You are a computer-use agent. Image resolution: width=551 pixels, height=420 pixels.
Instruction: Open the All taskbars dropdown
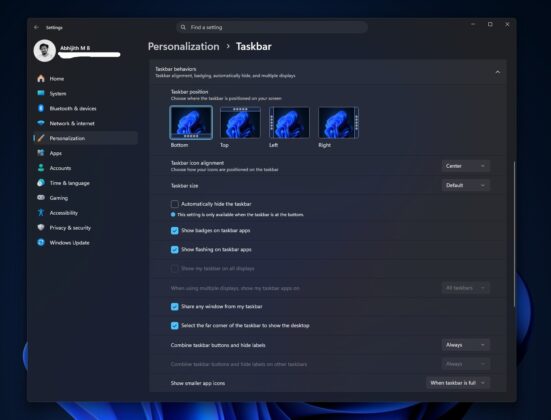[466, 288]
